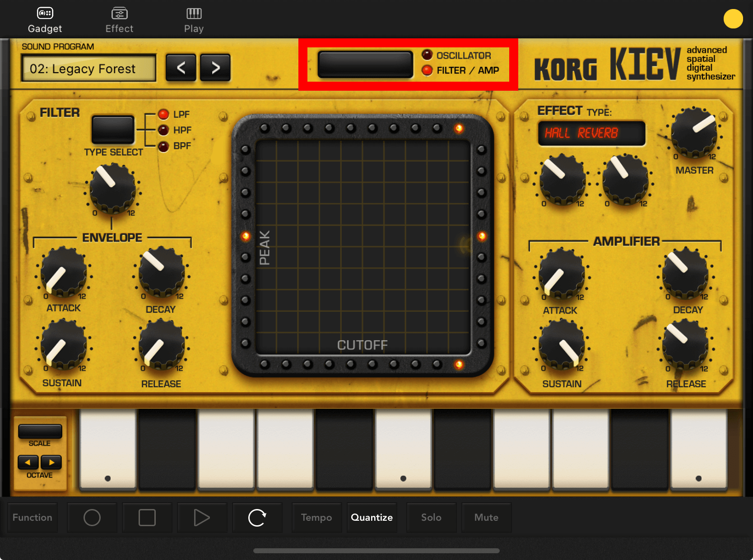Click the play triangle button

coord(202,518)
